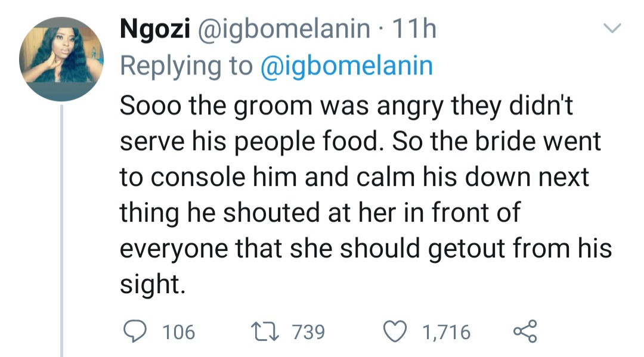Click the 739 retweets count

click(308, 332)
